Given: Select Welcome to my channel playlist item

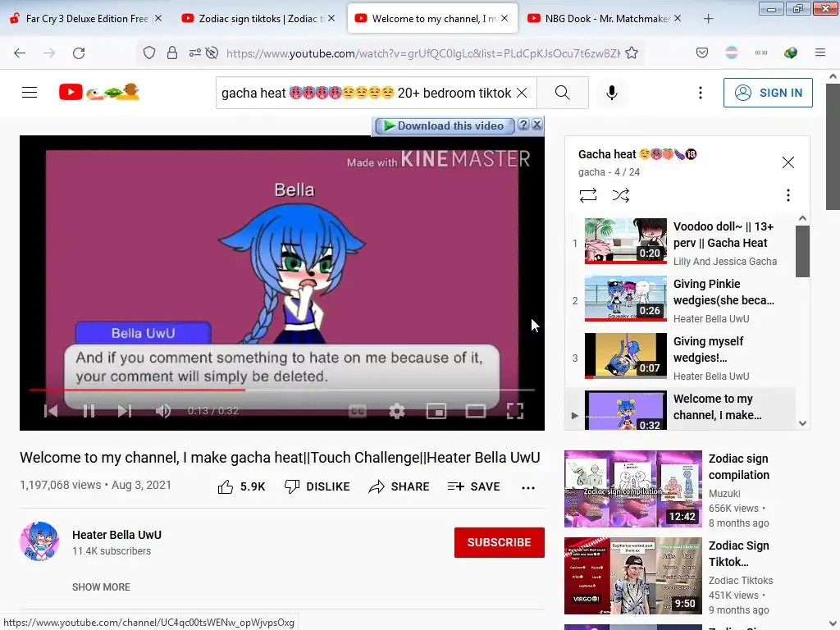Looking at the screenshot, I should [680, 409].
